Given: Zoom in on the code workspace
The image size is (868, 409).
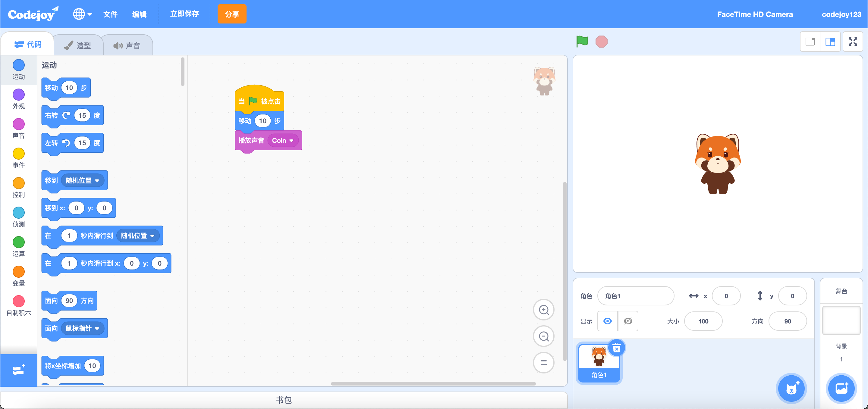Looking at the screenshot, I should point(543,310).
